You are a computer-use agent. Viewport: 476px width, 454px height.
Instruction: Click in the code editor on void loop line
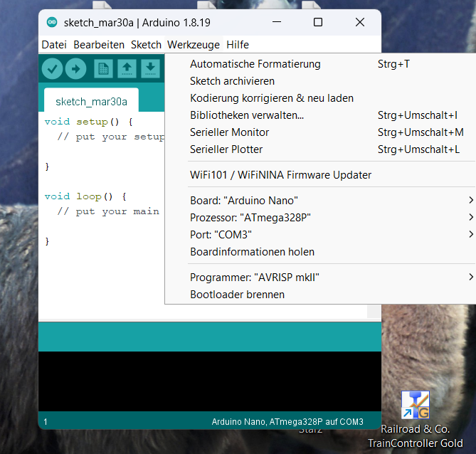click(x=85, y=196)
